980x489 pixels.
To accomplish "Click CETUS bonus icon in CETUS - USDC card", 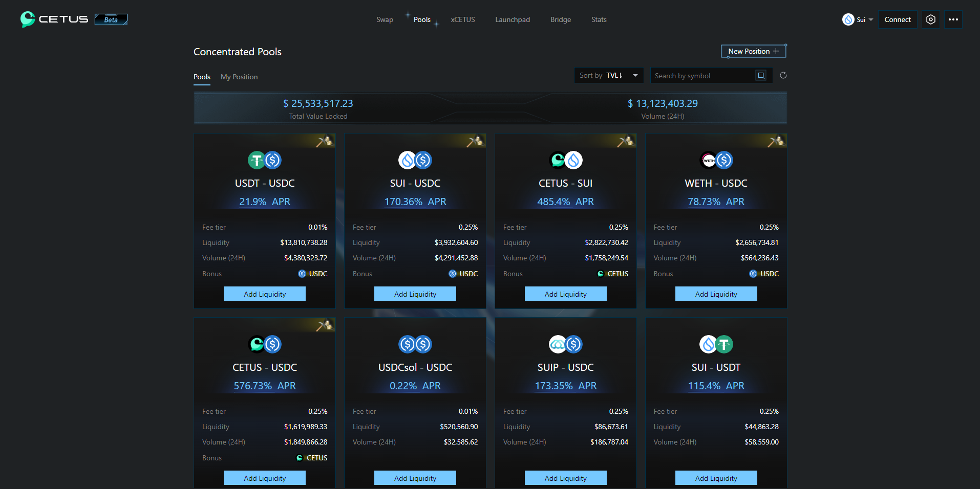I will tap(300, 458).
